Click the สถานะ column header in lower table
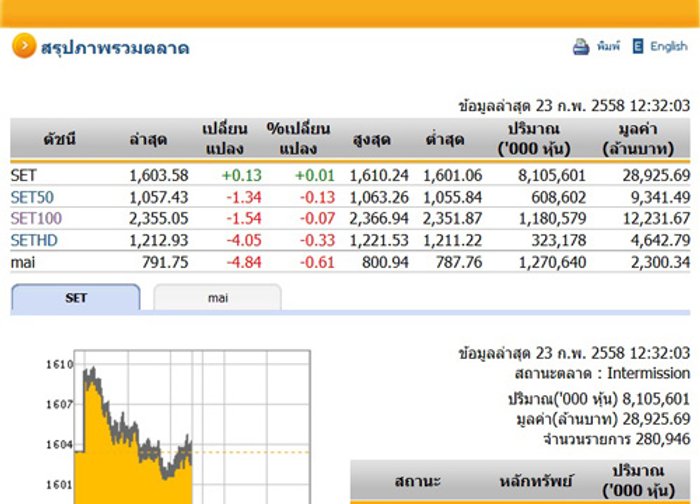 pos(417,481)
